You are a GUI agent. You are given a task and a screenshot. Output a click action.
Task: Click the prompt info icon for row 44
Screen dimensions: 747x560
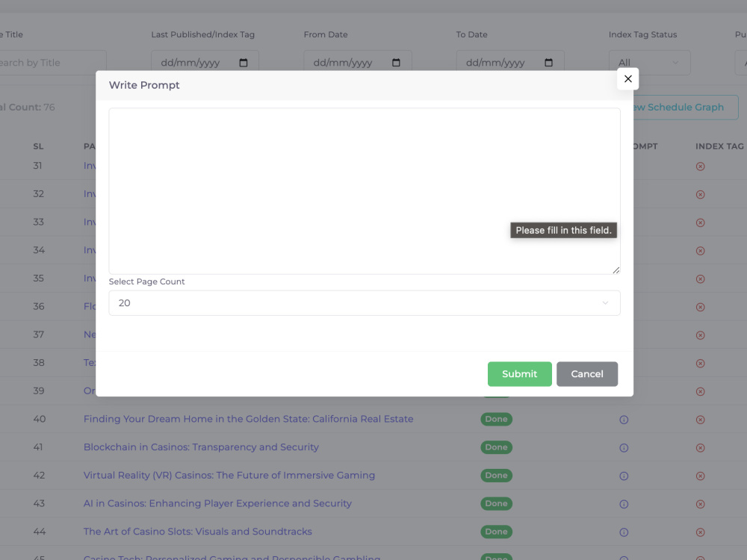click(x=624, y=532)
